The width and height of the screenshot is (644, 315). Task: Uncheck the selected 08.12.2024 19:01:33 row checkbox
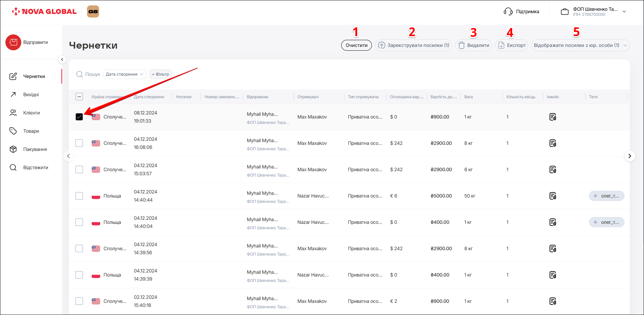pos(79,117)
